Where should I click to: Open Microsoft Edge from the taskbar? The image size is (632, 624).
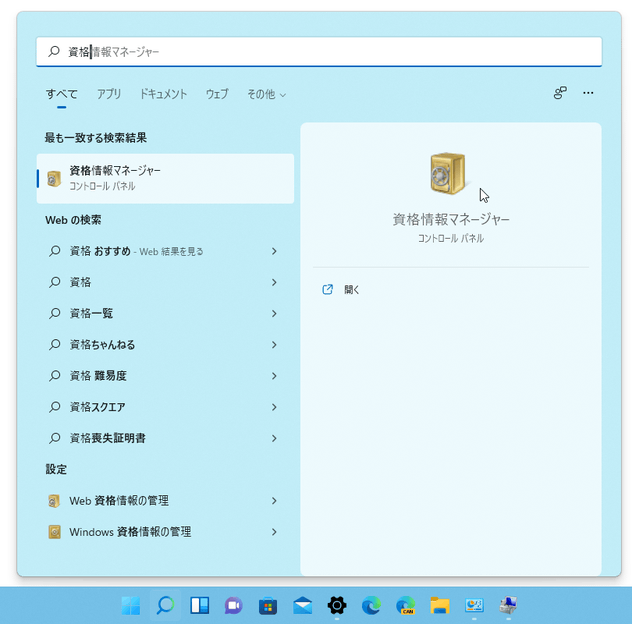tap(371, 605)
